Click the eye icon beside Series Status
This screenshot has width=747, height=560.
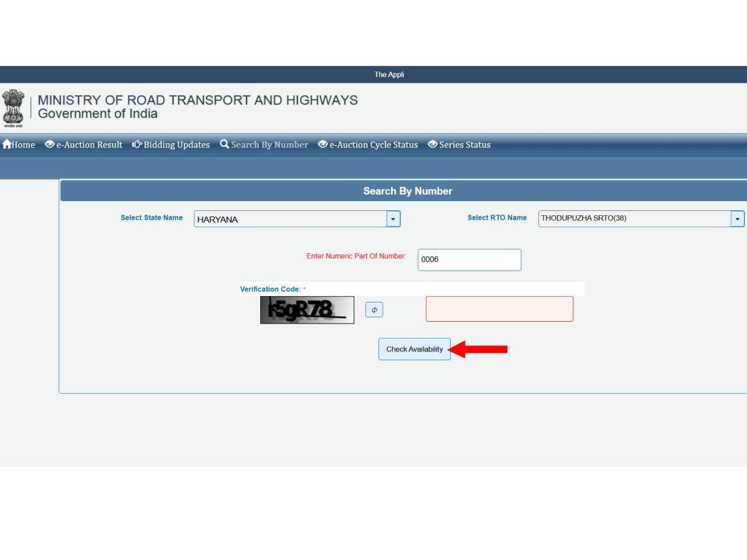point(433,144)
